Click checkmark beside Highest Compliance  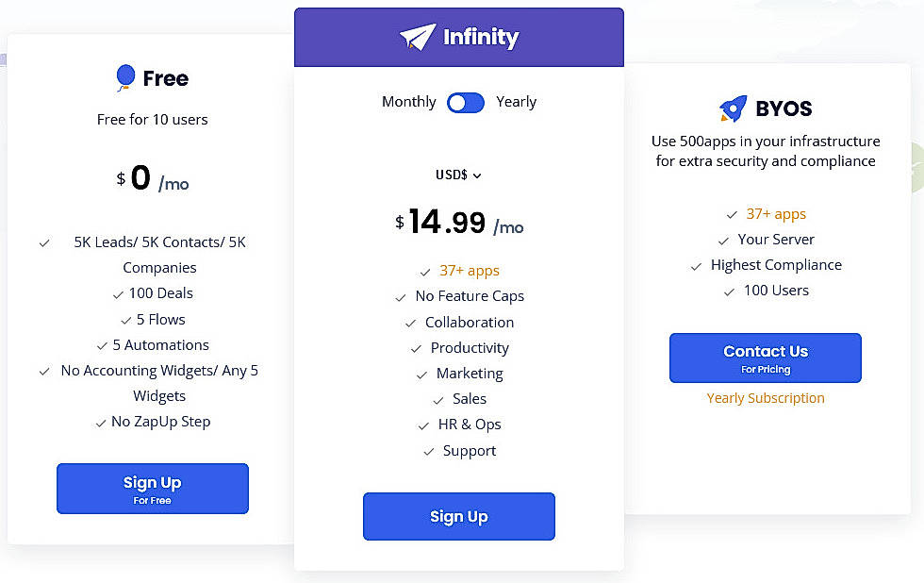point(697,266)
